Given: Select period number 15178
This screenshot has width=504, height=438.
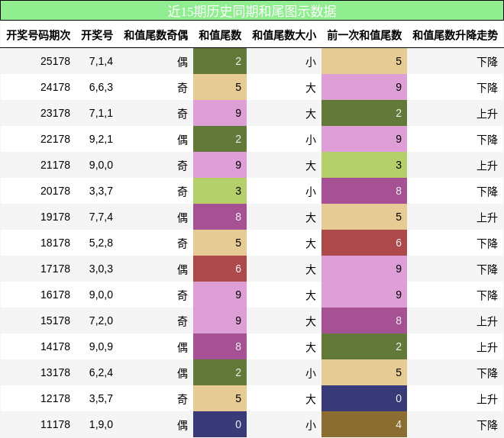Looking at the screenshot, I should 55,320.
